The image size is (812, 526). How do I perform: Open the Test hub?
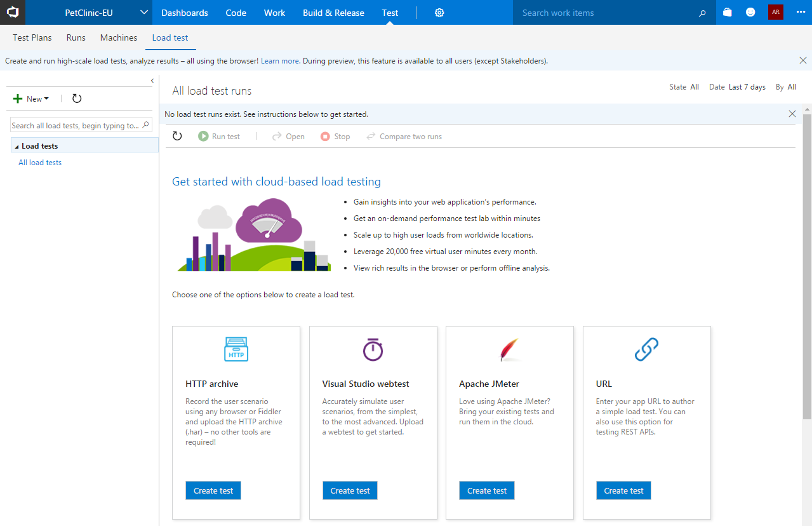pos(390,13)
